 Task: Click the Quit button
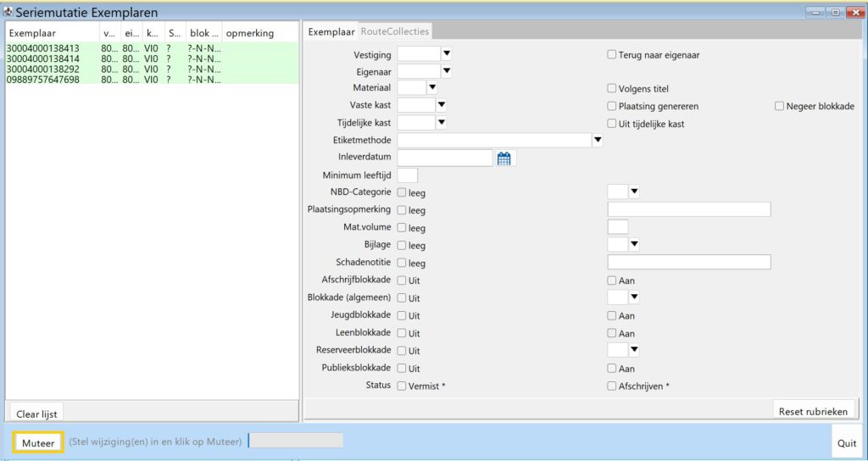pos(847,443)
